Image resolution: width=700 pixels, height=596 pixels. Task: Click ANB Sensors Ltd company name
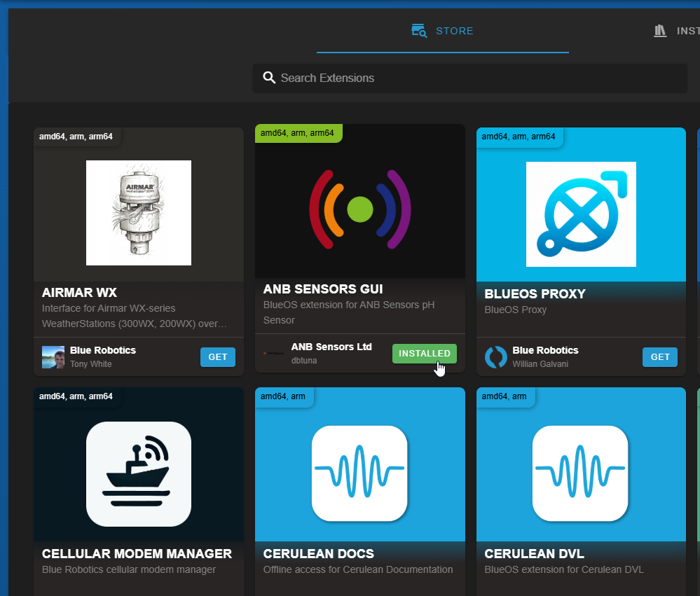coord(331,347)
